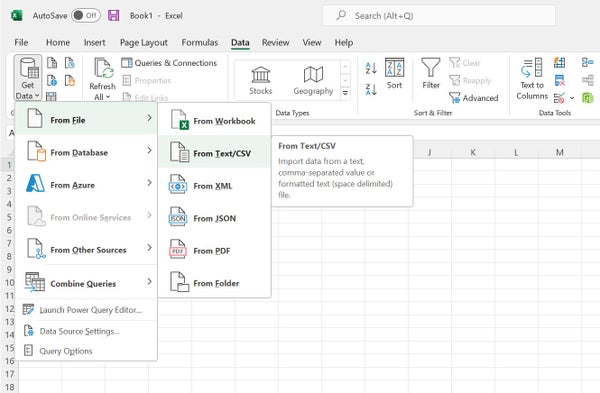Open Data Source Settings

pos(86,331)
